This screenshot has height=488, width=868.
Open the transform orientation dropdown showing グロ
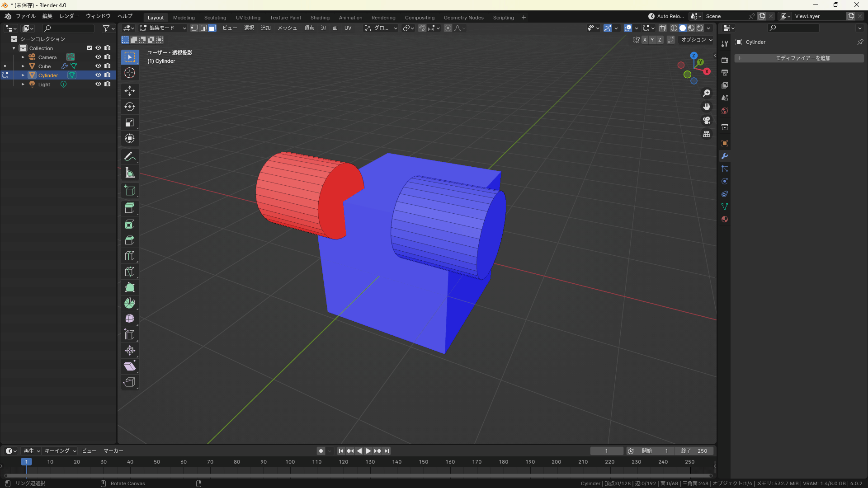[381, 28]
